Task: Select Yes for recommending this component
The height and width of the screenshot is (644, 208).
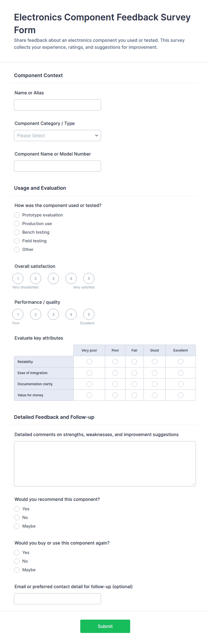Action: (x=17, y=509)
